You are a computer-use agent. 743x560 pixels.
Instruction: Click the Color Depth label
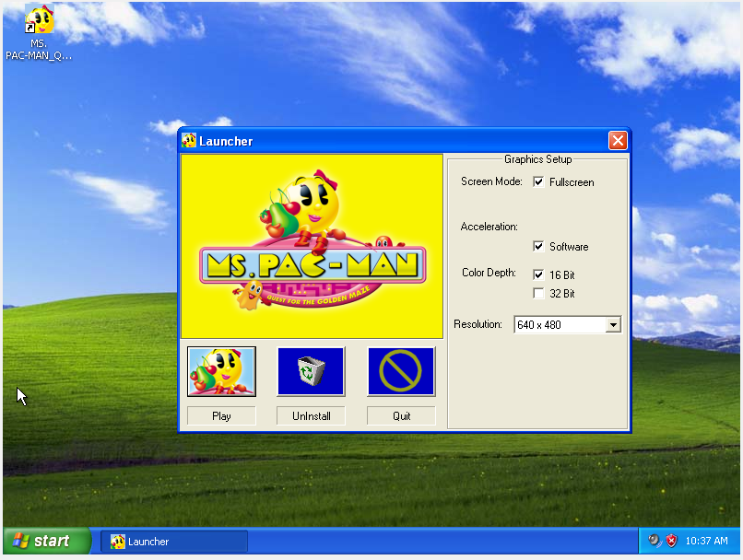coord(489,273)
